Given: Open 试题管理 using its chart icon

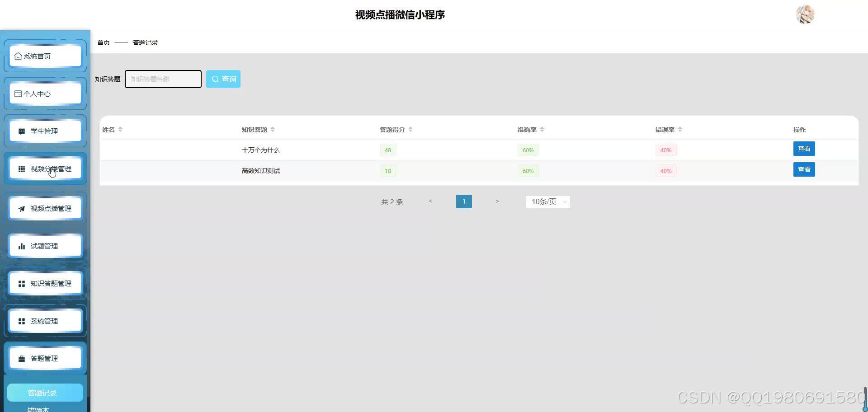Looking at the screenshot, I should 21,246.
